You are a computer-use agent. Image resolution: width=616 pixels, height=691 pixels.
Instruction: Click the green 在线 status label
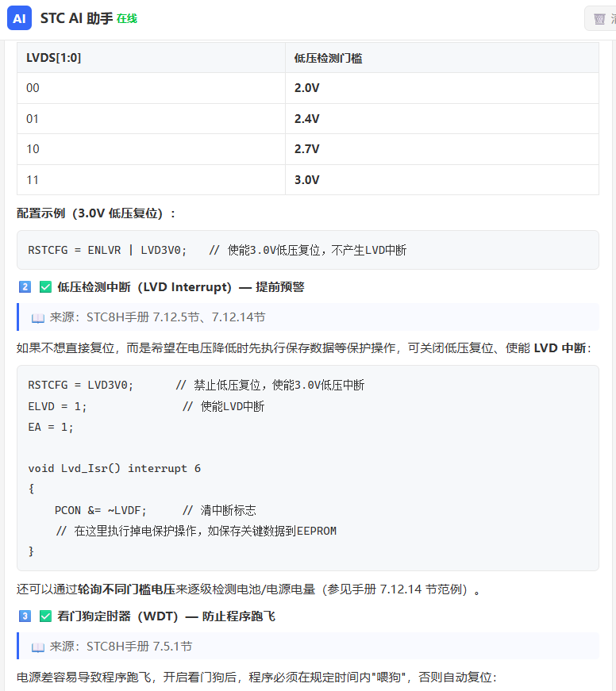click(x=127, y=18)
